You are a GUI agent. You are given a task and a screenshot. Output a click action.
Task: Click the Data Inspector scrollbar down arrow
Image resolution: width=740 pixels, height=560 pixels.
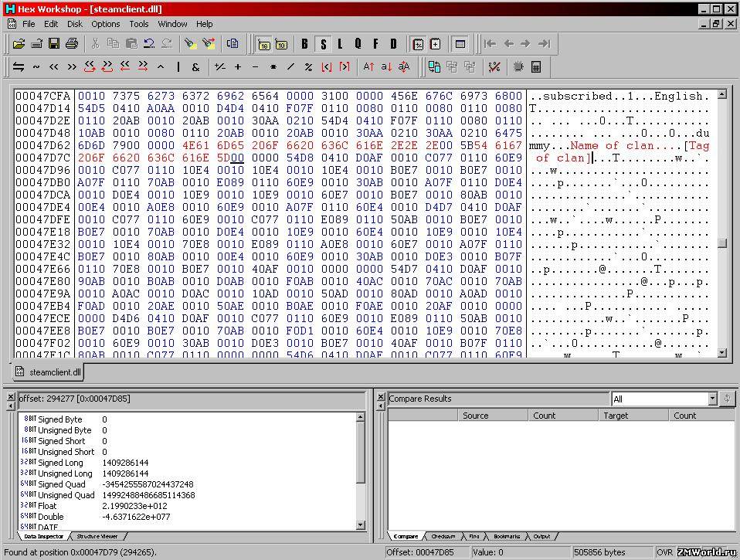(361, 525)
